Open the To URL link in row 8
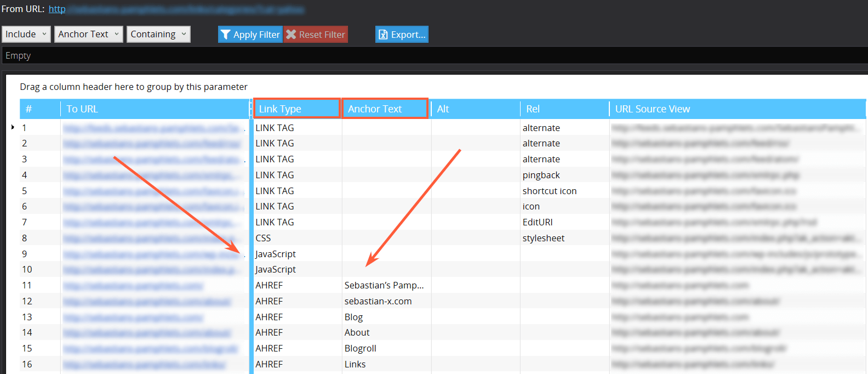Screen dimensions: 868x374 (152, 238)
